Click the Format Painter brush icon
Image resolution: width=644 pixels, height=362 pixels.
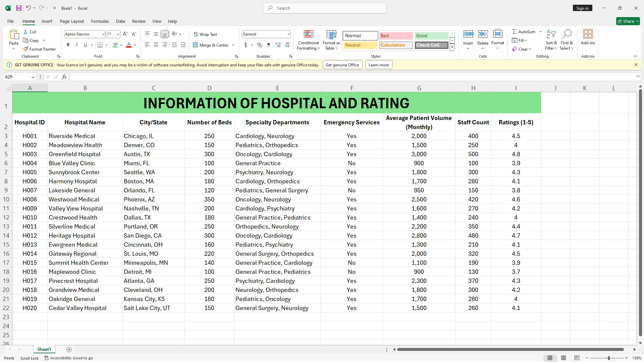click(25, 49)
